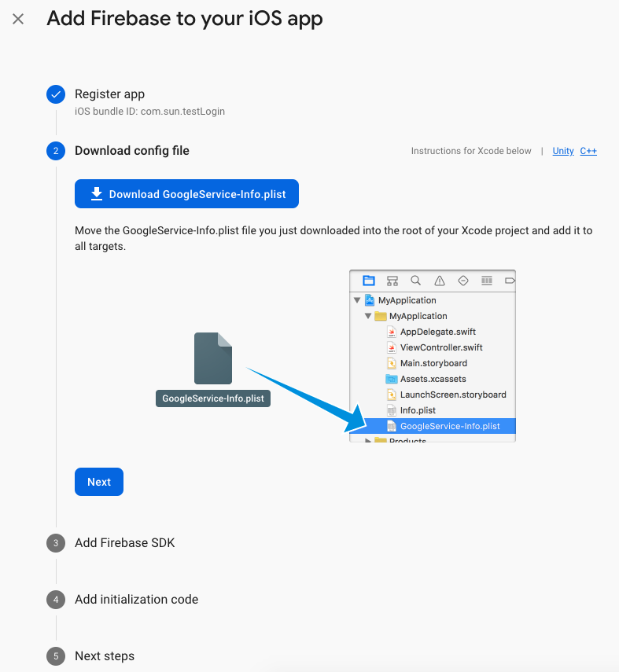Collapse the MyApplication project root triangle
Image resolution: width=619 pixels, height=672 pixels.
pyautogui.click(x=357, y=300)
